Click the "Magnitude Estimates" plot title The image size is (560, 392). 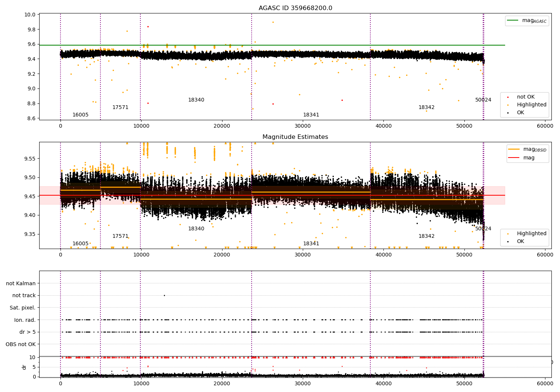(295, 137)
